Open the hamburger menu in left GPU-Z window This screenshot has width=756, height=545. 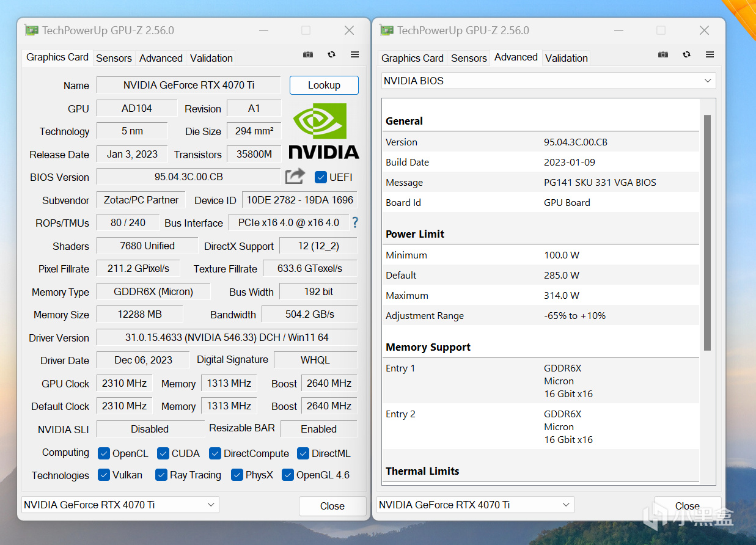354,54
